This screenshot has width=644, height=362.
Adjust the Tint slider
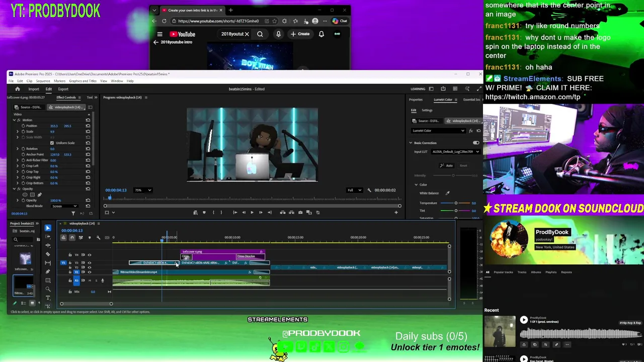456,211
